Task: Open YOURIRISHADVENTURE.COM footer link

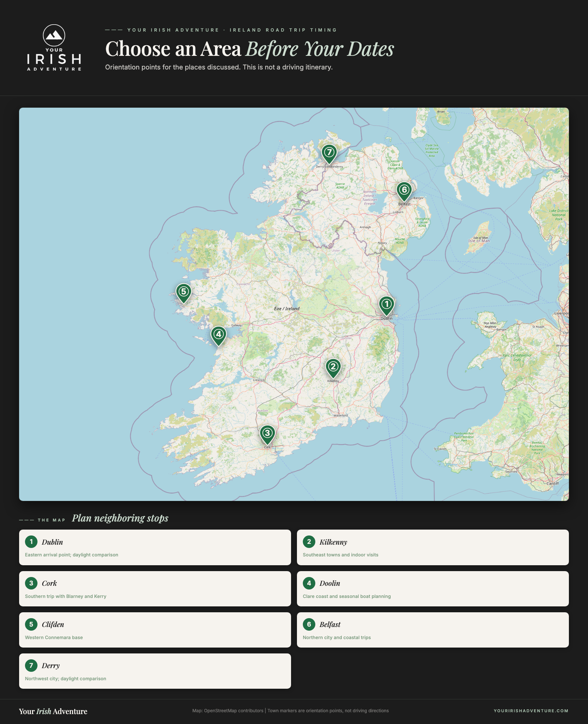Action: click(531, 711)
